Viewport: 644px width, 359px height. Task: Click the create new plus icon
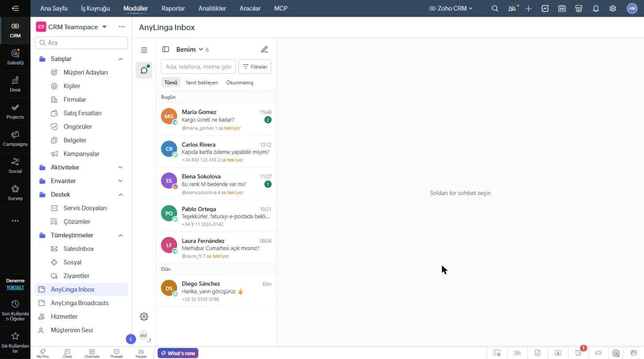529,8
